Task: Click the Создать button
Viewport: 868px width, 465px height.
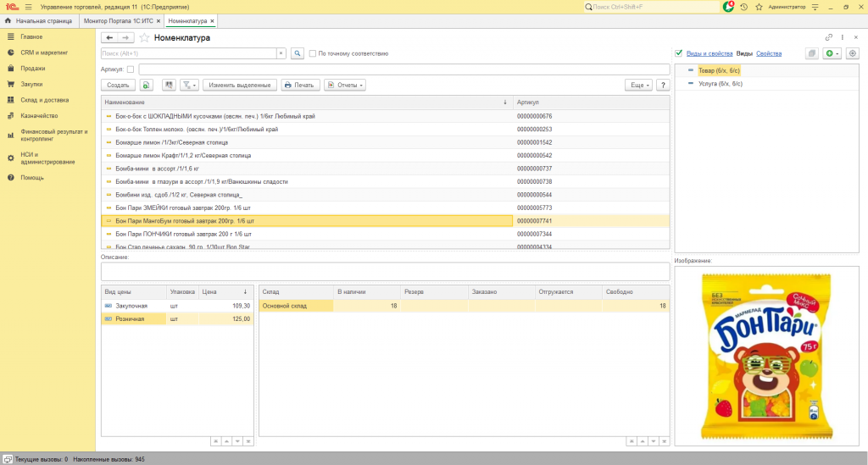Action: click(118, 86)
